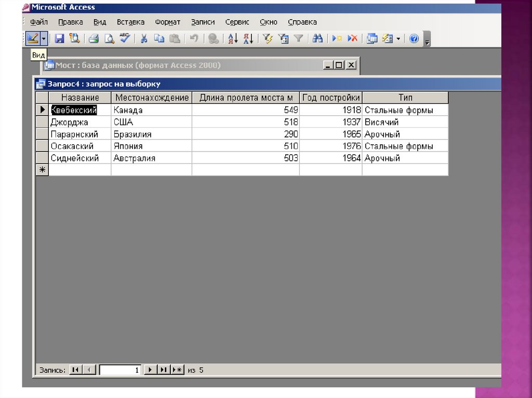
Task: Click Запрос4 query window icon
Action: tap(41, 84)
